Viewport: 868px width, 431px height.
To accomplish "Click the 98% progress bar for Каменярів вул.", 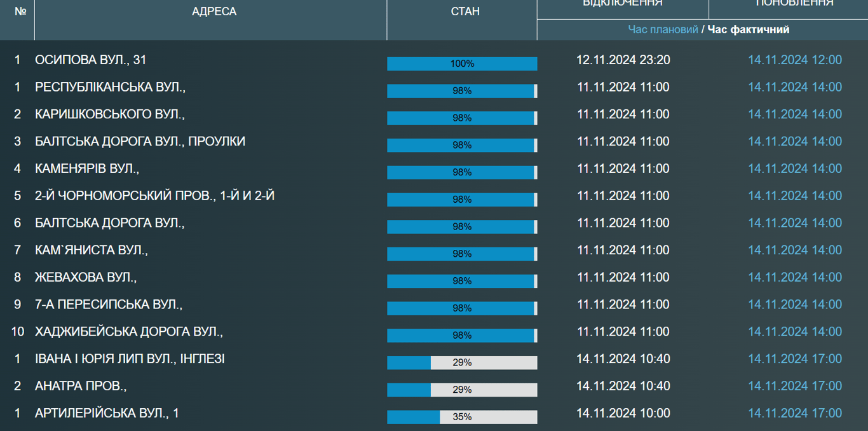I will 462,172.
